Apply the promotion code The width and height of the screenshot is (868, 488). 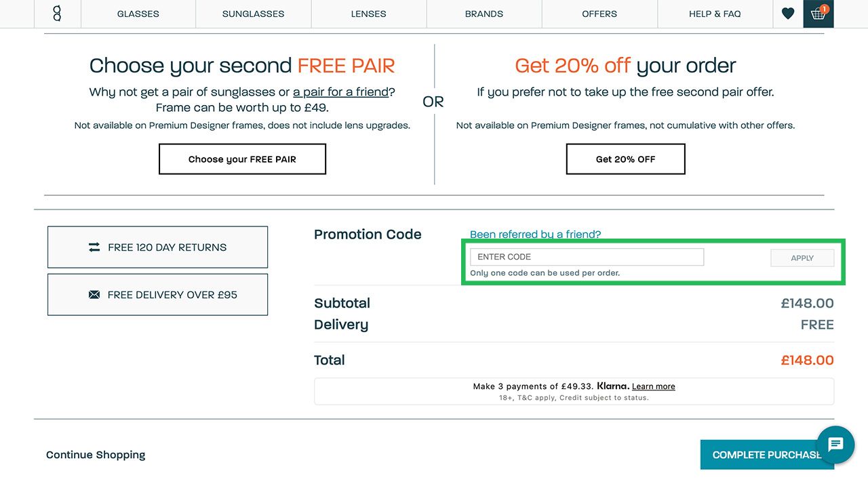802,258
